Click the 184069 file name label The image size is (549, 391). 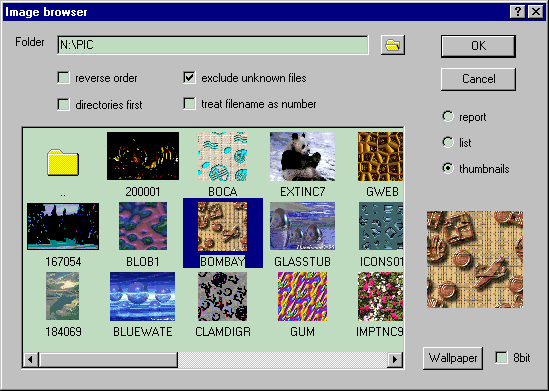[63, 332]
